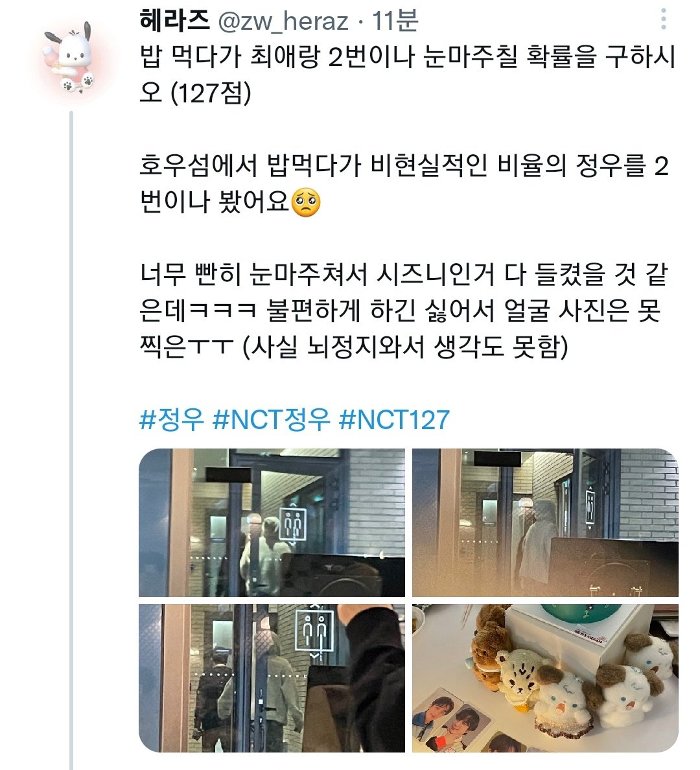
Task: Open the 11분 tweet timestamp
Action: (x=395, y=21)
